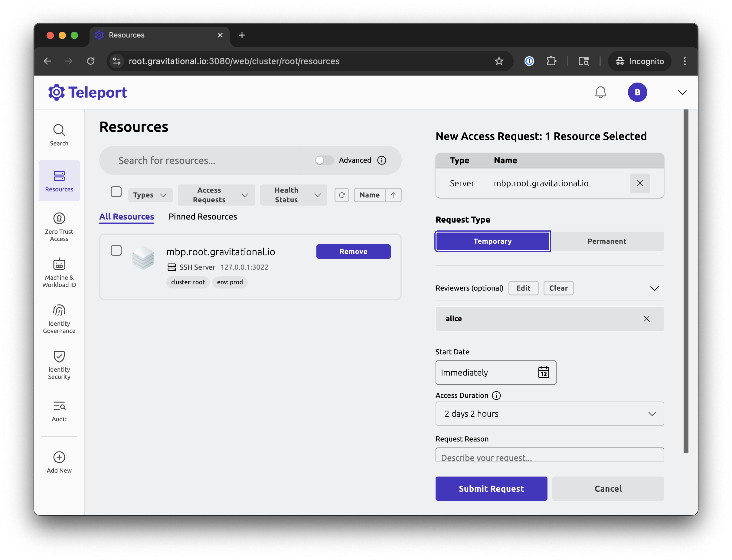
Task: Click the Request Reason text field
Action: point(549,456)
